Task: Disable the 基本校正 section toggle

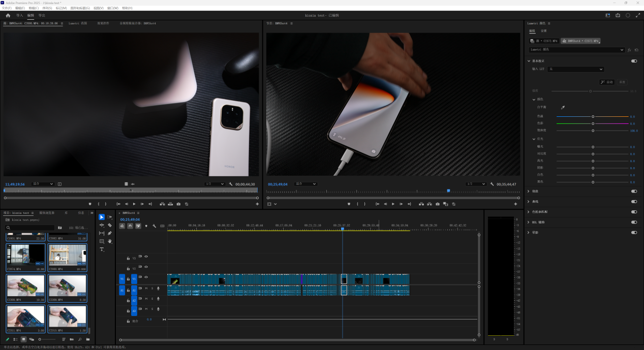Action: [x=634, y=61]
